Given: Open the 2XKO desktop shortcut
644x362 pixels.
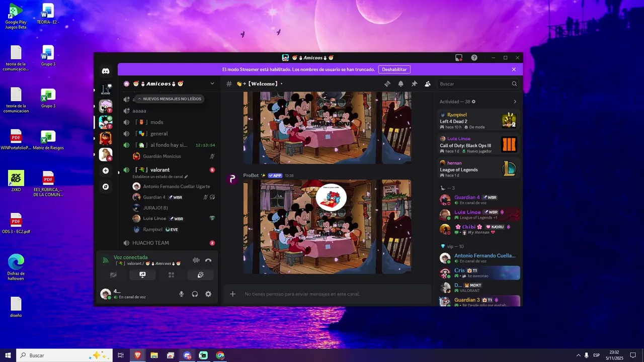Looking at the screenshot, I should pos(16,181).
